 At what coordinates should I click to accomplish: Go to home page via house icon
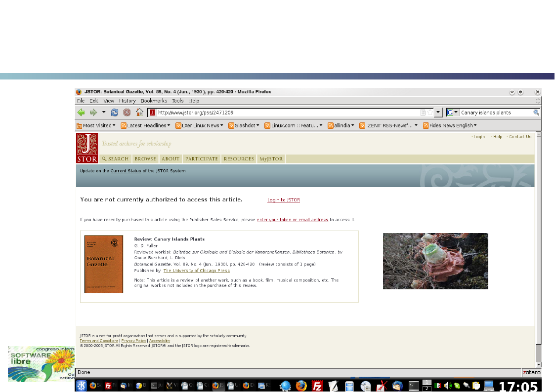pyautogui.click(x=139, y=113)
